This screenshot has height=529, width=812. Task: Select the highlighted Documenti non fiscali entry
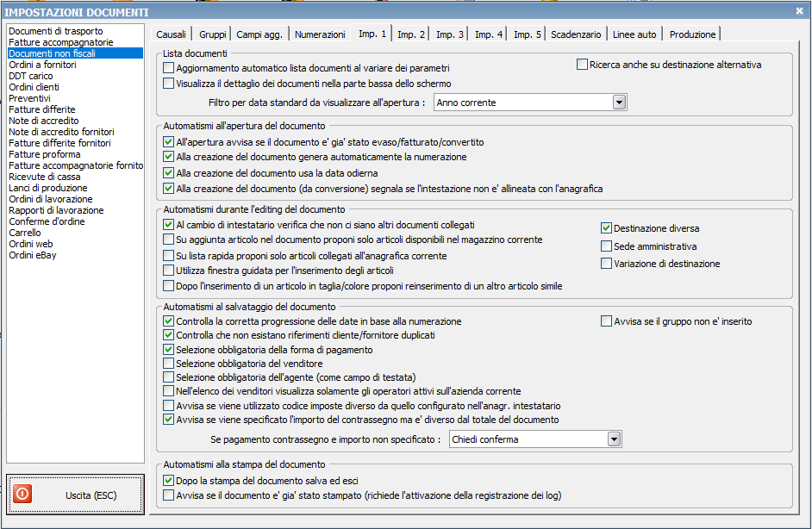click(x=76, y=53)
